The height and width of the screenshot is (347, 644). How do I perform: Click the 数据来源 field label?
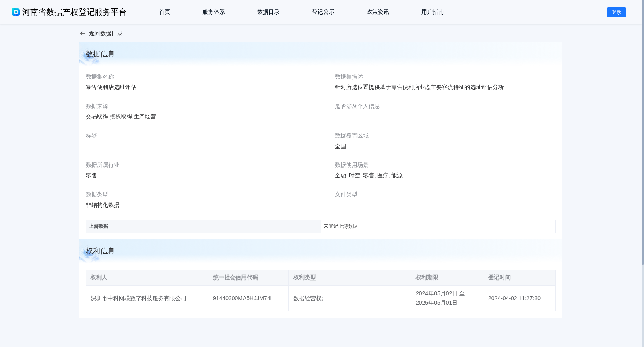[x=97, y=106]
